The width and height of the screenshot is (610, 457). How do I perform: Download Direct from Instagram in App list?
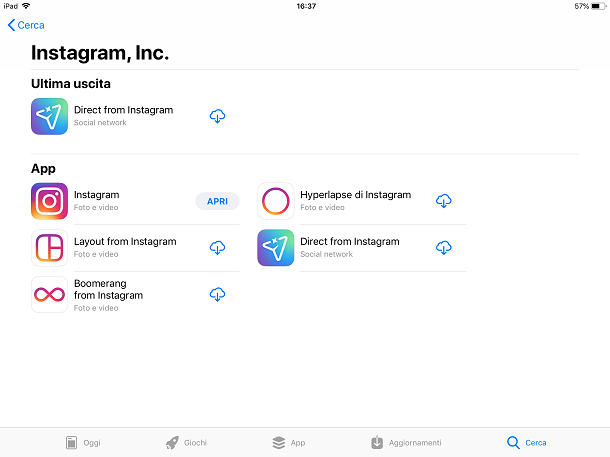point(443,247)
